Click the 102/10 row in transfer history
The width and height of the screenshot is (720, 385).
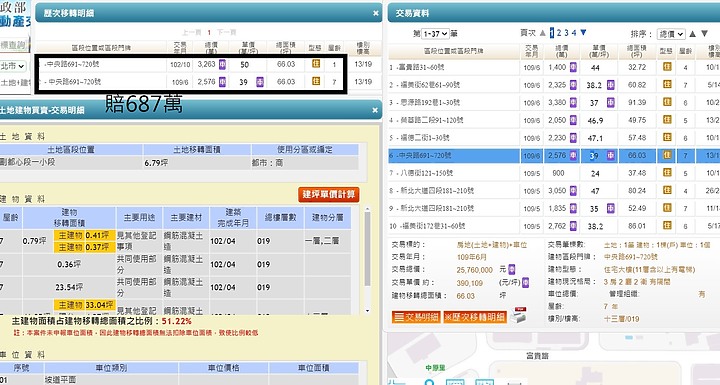coord(208,64)
